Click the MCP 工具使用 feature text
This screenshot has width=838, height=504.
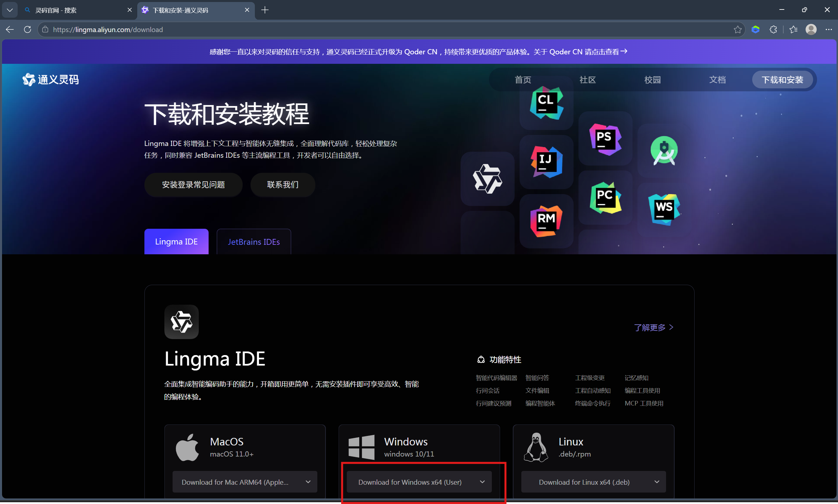[644, 404]
